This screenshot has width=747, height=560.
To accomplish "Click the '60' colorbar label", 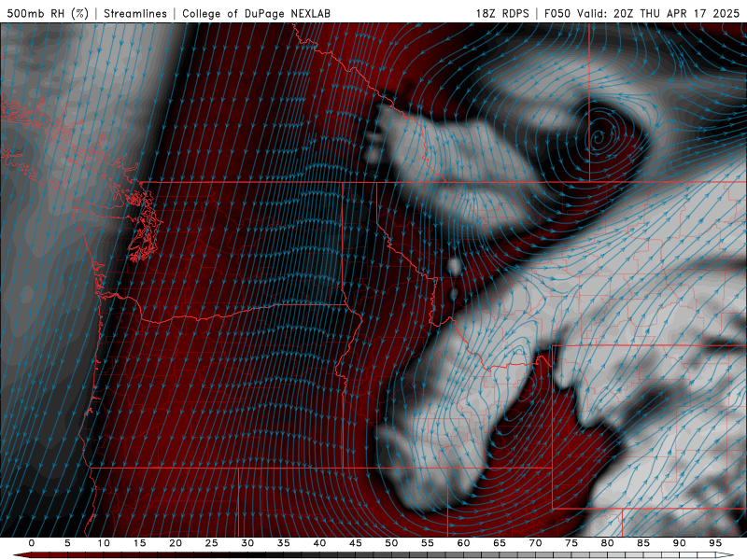I will [x=463, y=543].
